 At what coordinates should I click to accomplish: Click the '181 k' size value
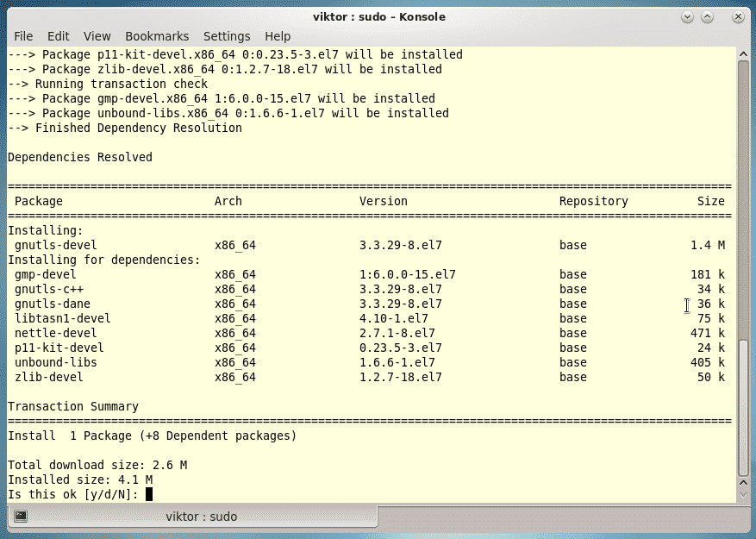click(x=708, y=274)
